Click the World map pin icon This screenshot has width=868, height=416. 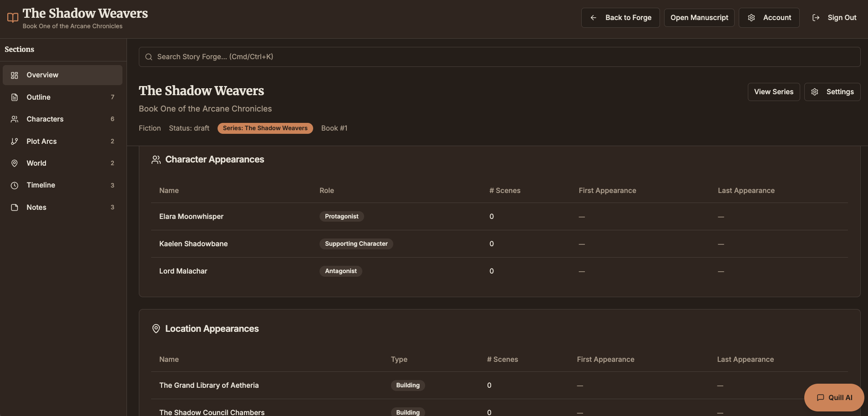coord(15,163)
